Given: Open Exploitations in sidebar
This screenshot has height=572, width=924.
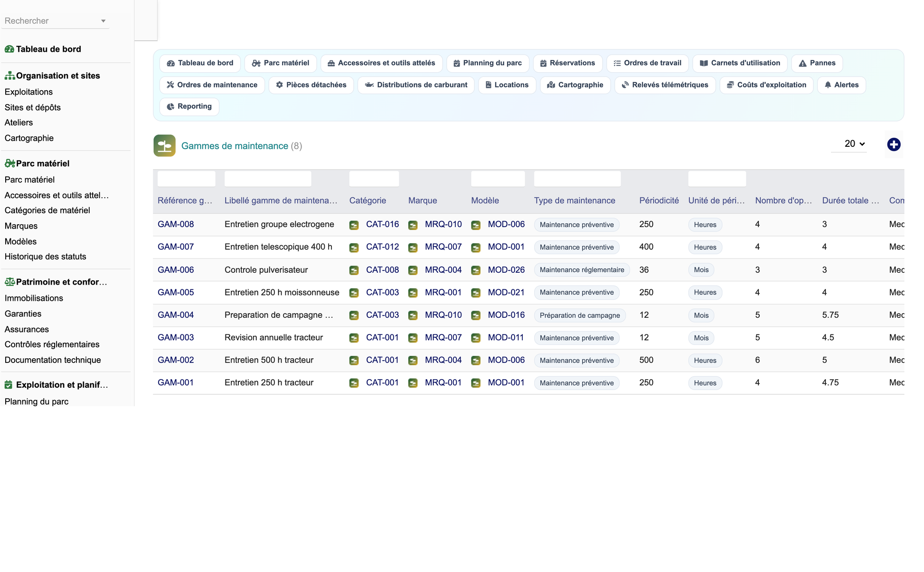Looking at the screenshot, I should point(28,92).
